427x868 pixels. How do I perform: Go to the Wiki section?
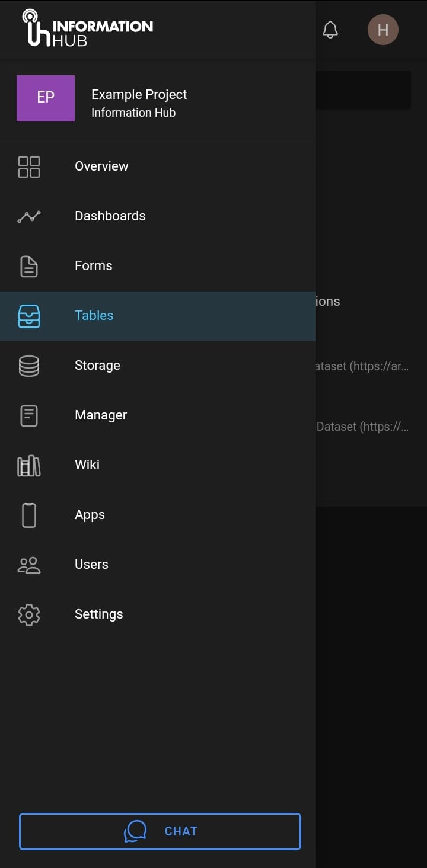tap(87, 465)
